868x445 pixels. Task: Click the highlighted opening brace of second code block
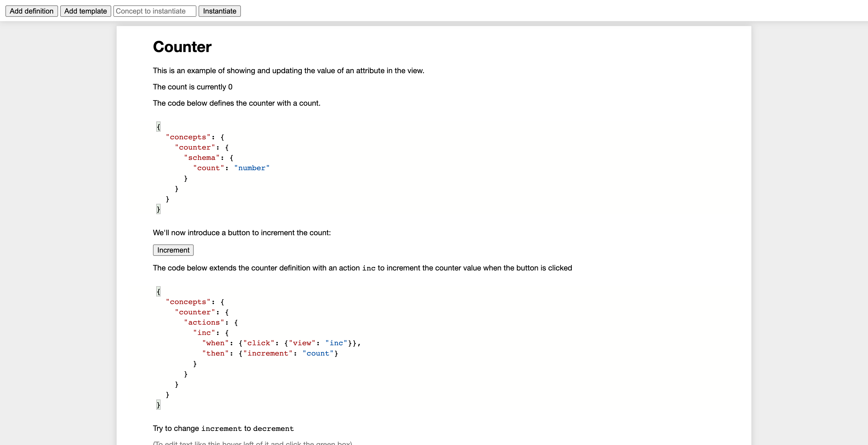(x=158, y=291)
